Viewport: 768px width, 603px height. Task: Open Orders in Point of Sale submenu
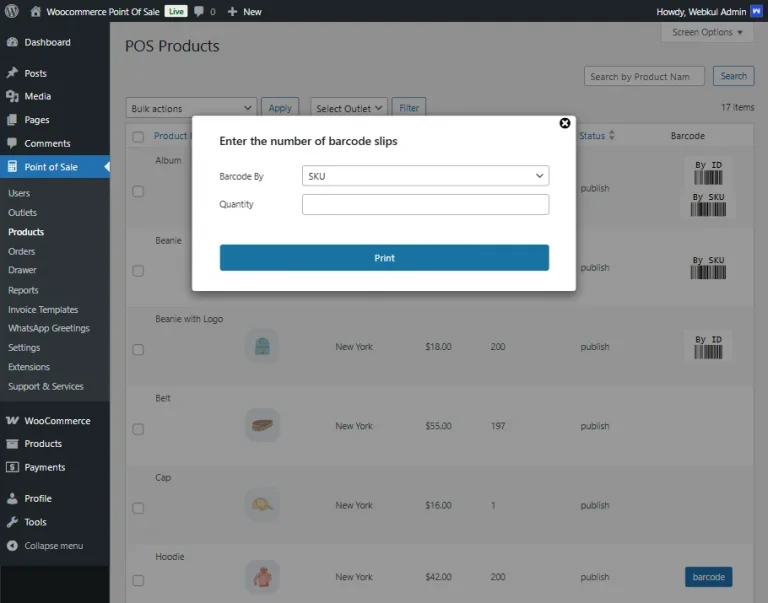(22, 251)
